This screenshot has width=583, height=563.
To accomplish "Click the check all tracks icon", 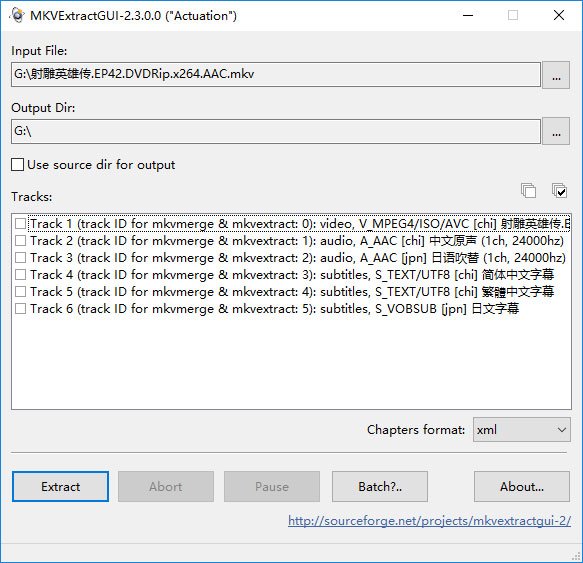I will tap(559, 191).
